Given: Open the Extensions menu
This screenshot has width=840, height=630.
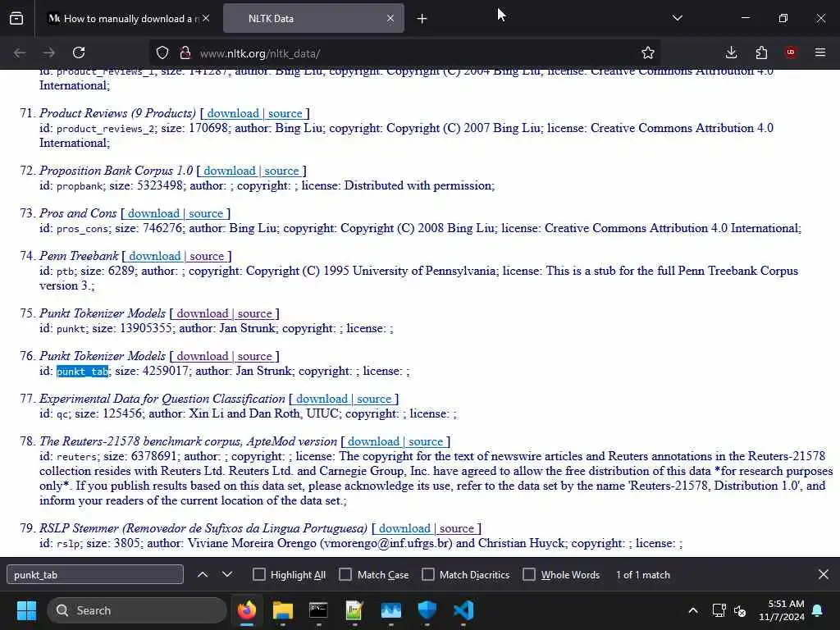Looking at the screenshot, I should coord(761,52).
